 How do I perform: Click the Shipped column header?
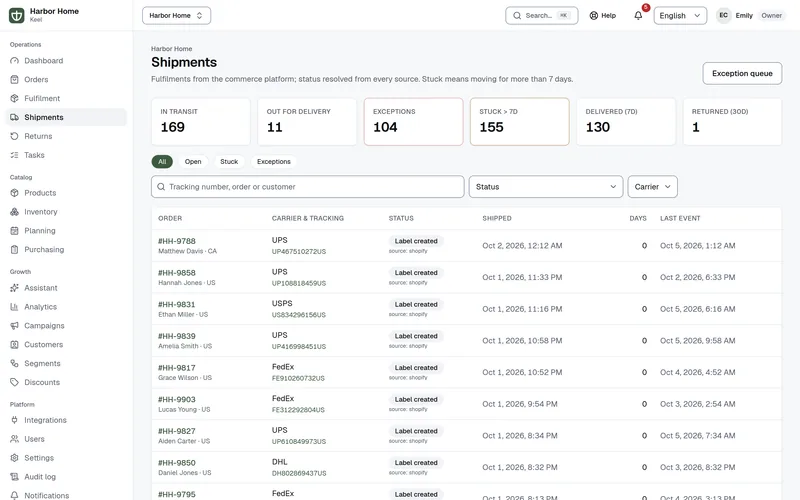[497, 218]
